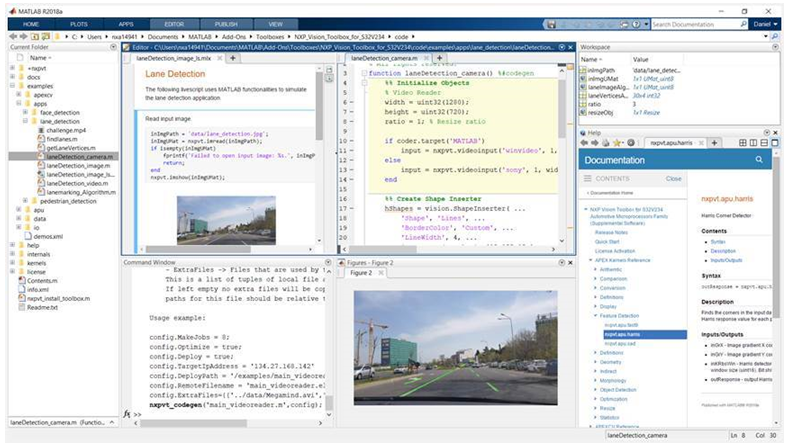Go up one folder level icon

[x=35, y=37]
